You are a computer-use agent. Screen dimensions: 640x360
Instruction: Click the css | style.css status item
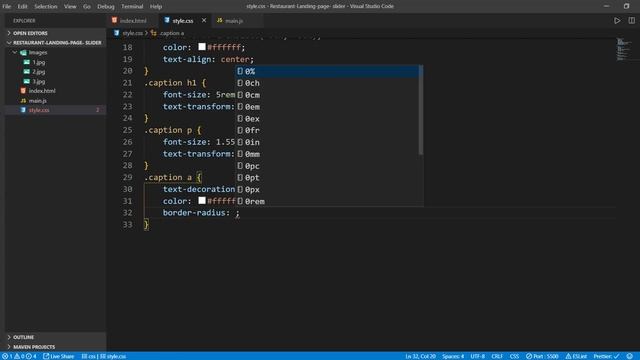pos(104,356)
